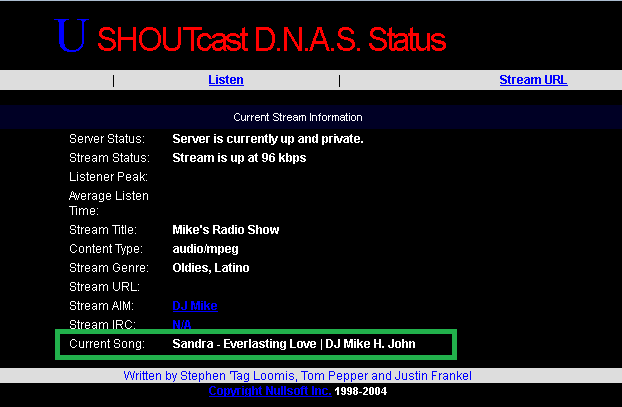Click the blue U logo
The image size is (622, 407).
click(x=71, y=35)
